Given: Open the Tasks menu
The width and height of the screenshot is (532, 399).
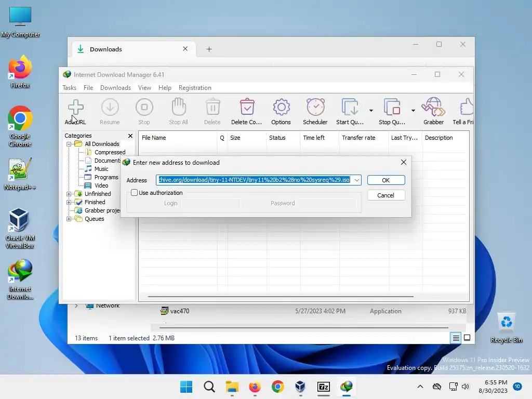Looking at the screenshot, I should (69, 87).
